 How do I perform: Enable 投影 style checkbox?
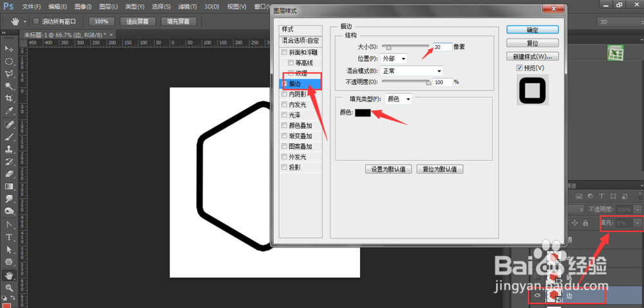click(x=284, y=167)
